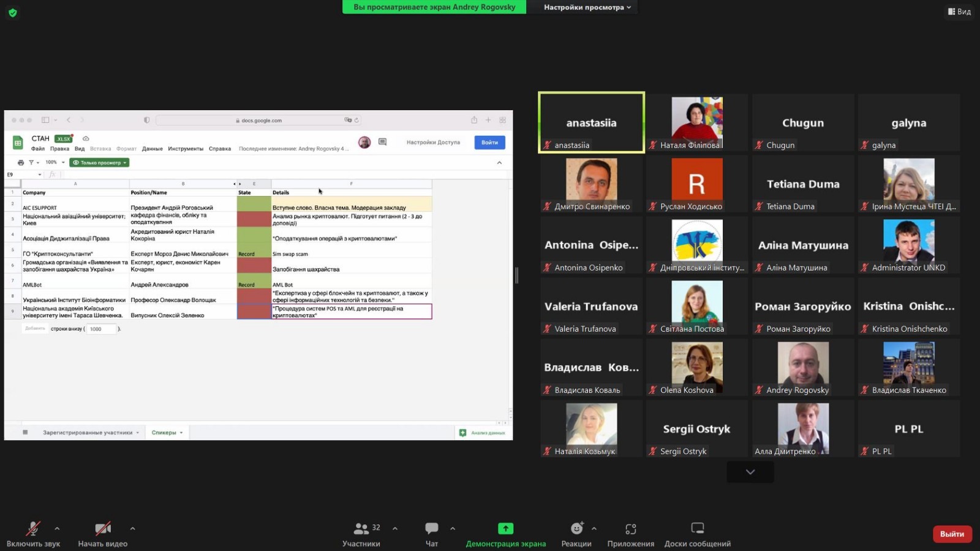
Task: Click the rows count field showing 1000
Action: tap(100, 329)
